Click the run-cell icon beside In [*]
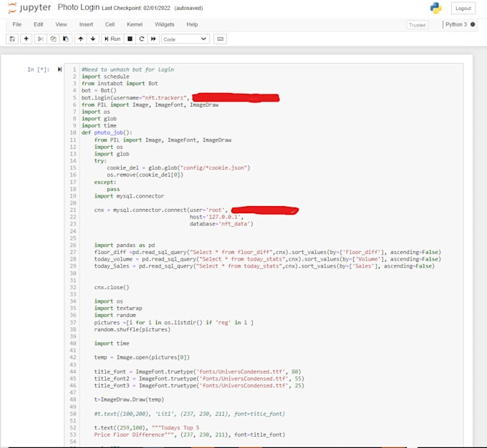Screen dimensions: 487x448 point(59,69)
